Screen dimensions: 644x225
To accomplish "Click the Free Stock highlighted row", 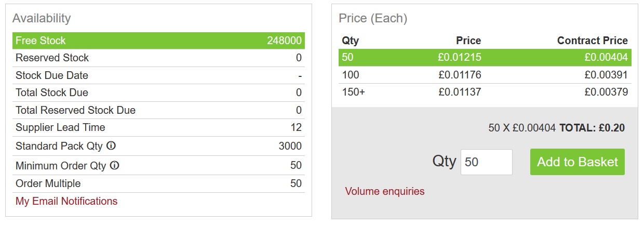I will pos(158,41).
